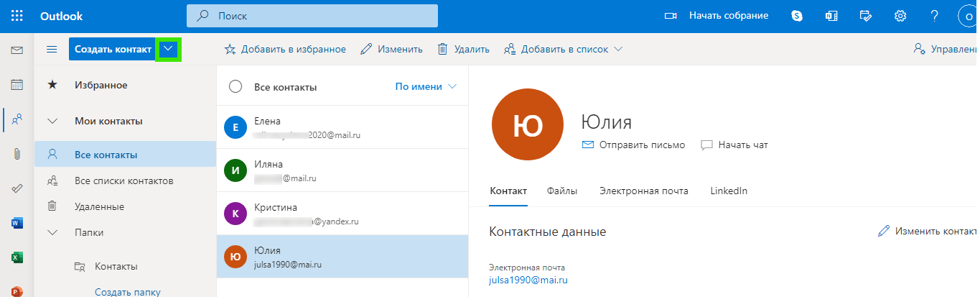Screen dimensions: 980x297
Task: Click the Отправить письмо link
Action: coord(633,145)
